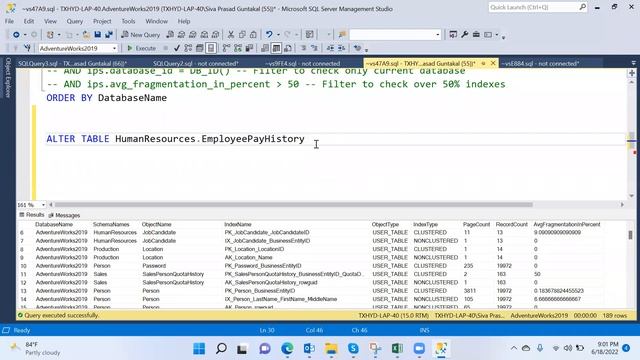The image size is (640, 360).
Task: Click the Copy icon in toolbar
Action: 242,35
